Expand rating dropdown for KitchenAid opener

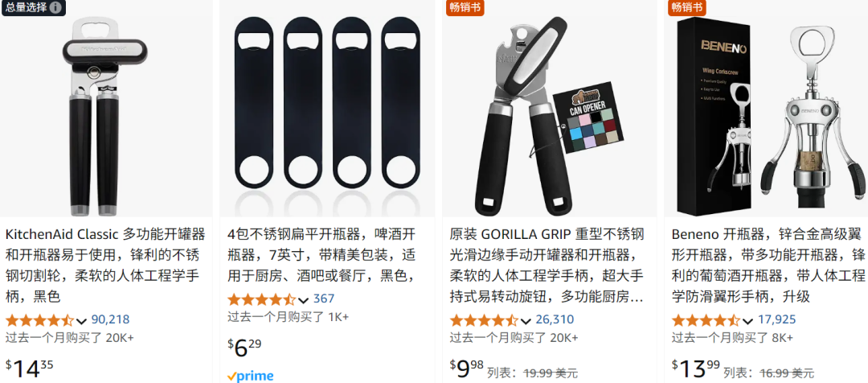click(82, 321)
